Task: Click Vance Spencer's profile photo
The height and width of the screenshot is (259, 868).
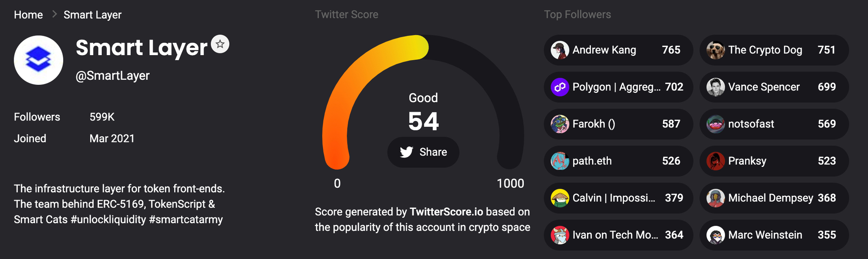Action: [715, 87]
